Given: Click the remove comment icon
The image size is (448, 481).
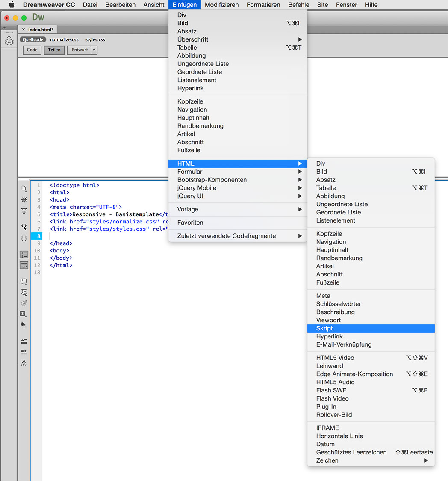Looking at the screenshot, I should point(24,292).
